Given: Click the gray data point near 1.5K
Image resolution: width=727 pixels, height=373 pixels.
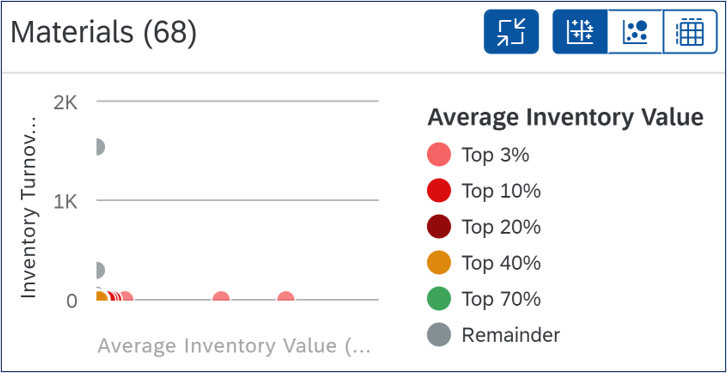Looking at the screenshot, I should (x=100, y=147).
